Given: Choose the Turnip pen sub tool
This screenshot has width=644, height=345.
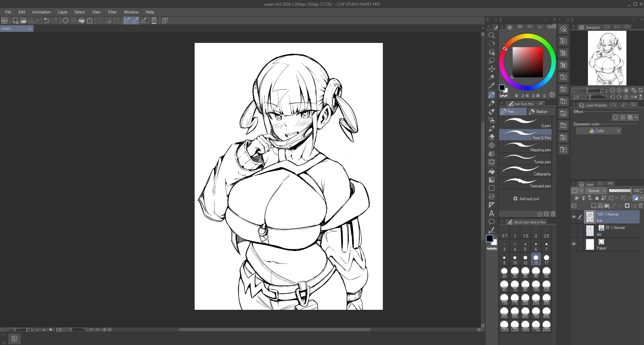Looking at the screenshot, I should (x=526, y=159).
